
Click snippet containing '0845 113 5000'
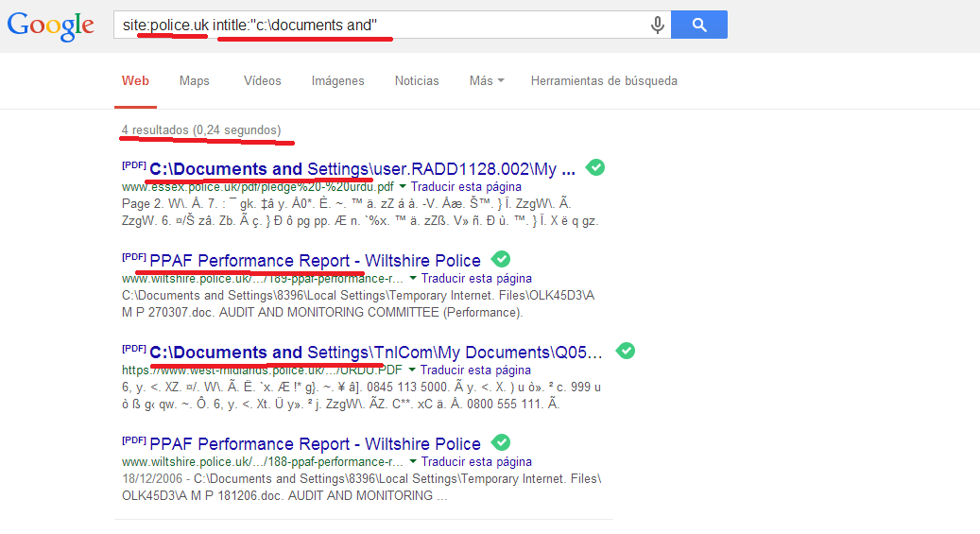361,395
